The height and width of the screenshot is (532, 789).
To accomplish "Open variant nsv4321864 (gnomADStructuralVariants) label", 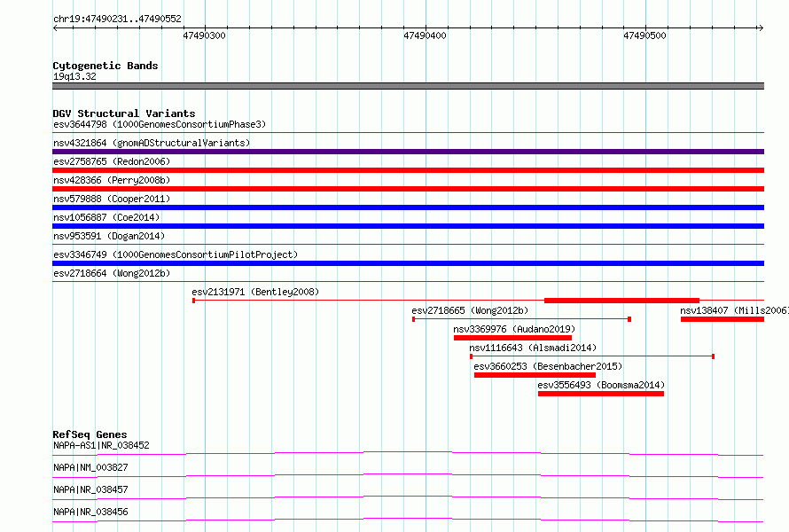I will pos(152,143).
